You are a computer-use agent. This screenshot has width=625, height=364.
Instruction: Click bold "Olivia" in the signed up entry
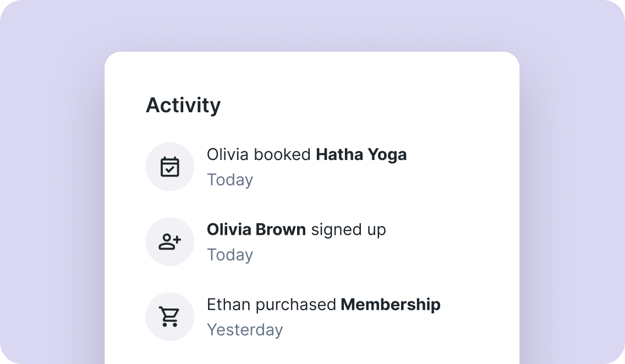228,229
